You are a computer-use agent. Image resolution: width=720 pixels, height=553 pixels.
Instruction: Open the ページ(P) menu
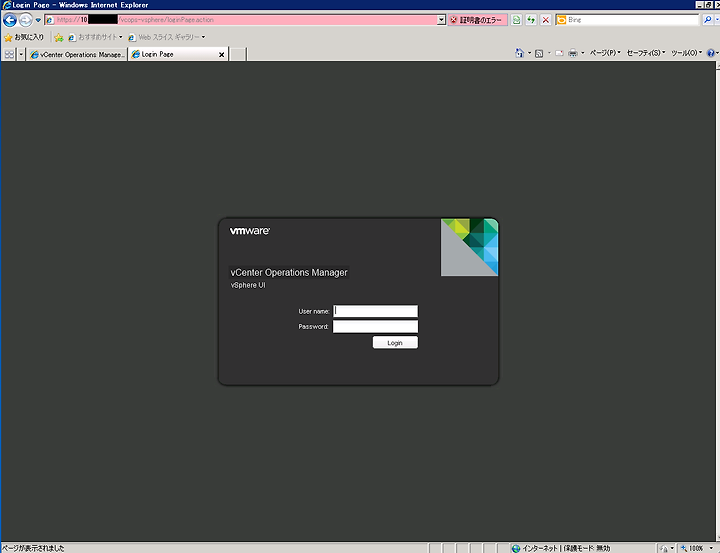pos(605,53)
